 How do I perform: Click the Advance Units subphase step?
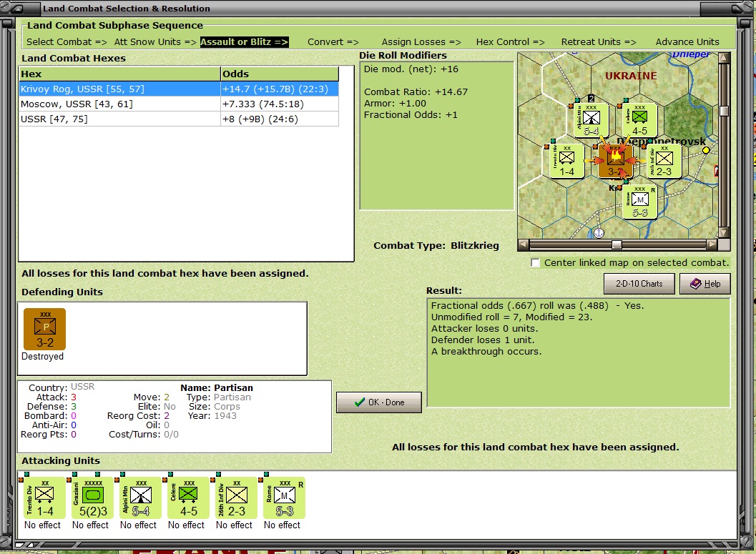click(x=687, y=42)
